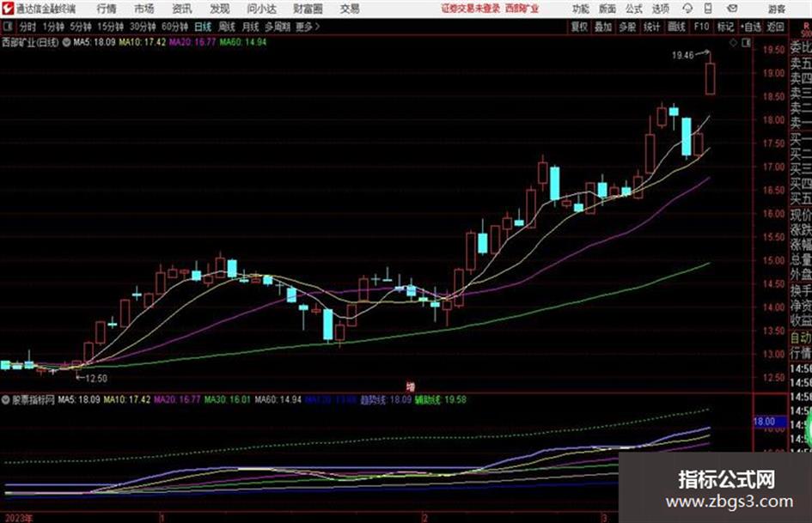Switch to 60分钟 period

(175, 27)
